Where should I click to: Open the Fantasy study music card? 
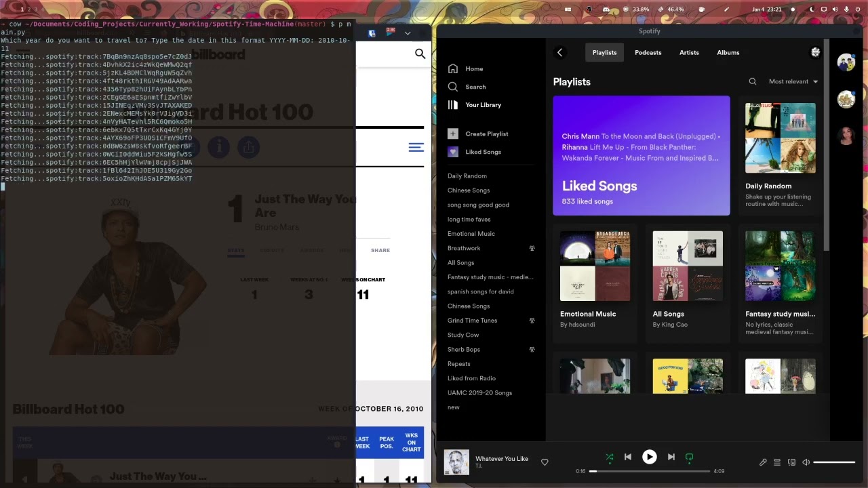tap(781, 283)
